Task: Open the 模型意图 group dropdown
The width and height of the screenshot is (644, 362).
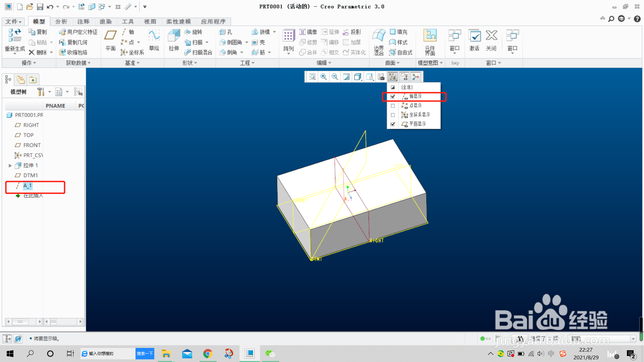Action: 430,63
